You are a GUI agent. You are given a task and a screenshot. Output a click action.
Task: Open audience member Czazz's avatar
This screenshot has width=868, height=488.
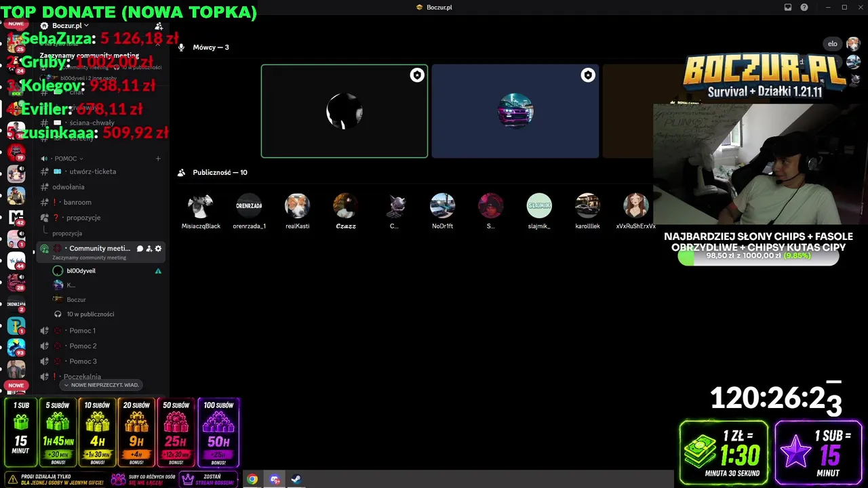point(345,205)
